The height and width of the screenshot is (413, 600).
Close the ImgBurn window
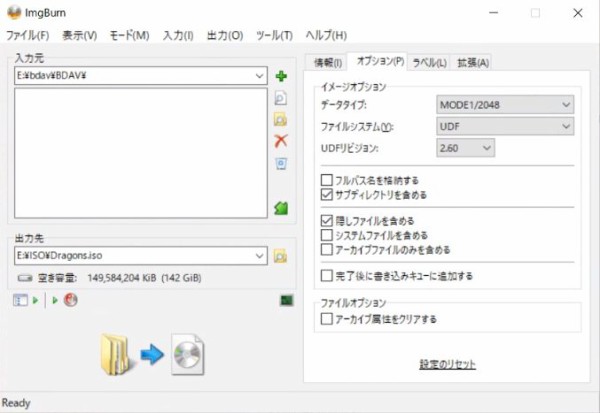pos(578,13)
